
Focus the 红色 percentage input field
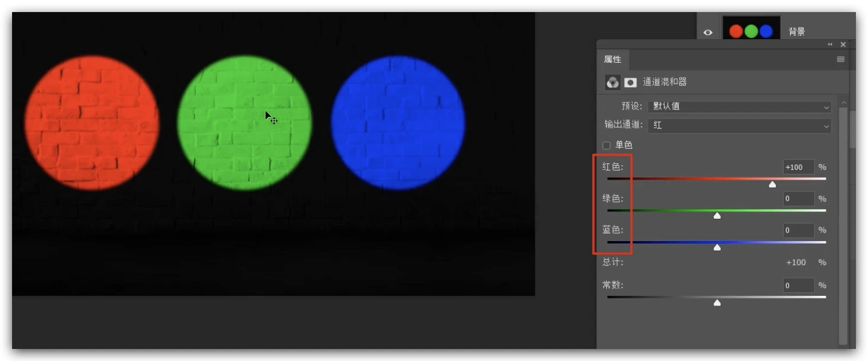point(798,167)
